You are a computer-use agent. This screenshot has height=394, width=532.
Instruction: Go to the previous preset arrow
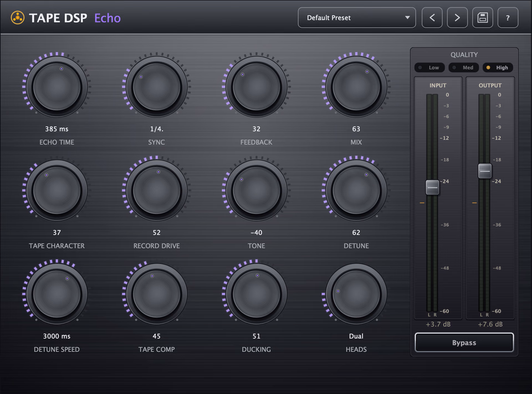tap(432, 18)
